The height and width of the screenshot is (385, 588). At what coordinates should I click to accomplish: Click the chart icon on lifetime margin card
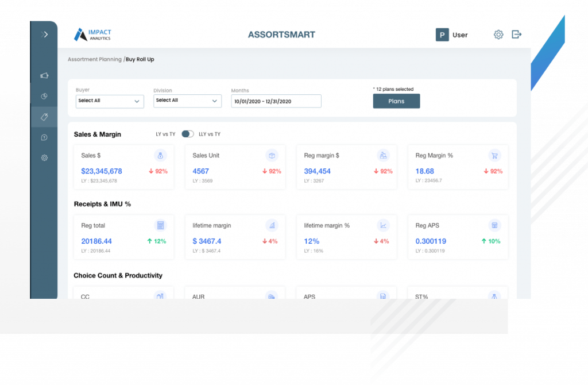tap(272, 225)
